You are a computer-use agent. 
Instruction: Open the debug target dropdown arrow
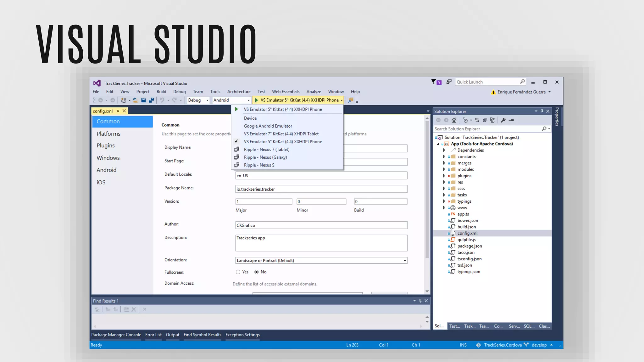(341, 100)
